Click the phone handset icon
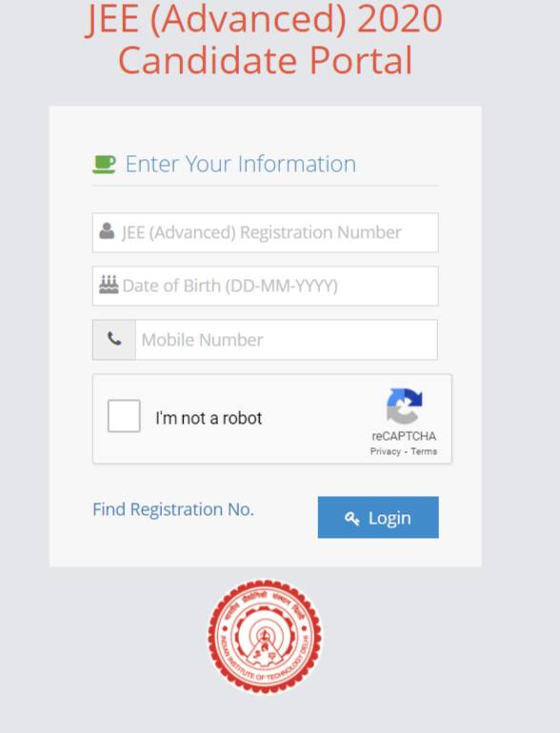Image resolution: width=560 pixels, height=733 pixels. (x=114, y=339)
